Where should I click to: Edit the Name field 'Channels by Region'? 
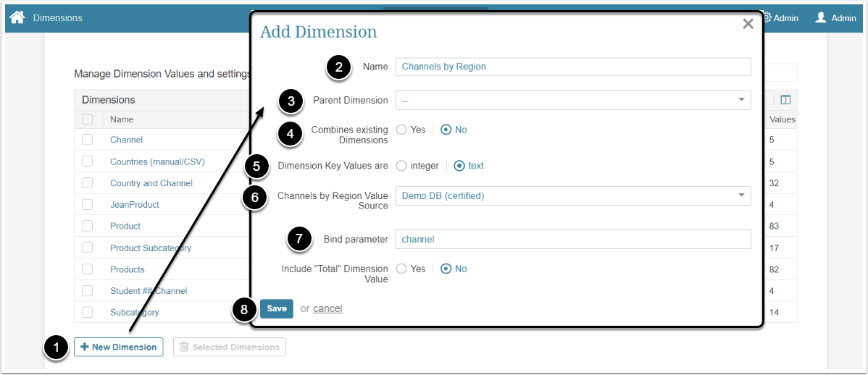(573, 67)
